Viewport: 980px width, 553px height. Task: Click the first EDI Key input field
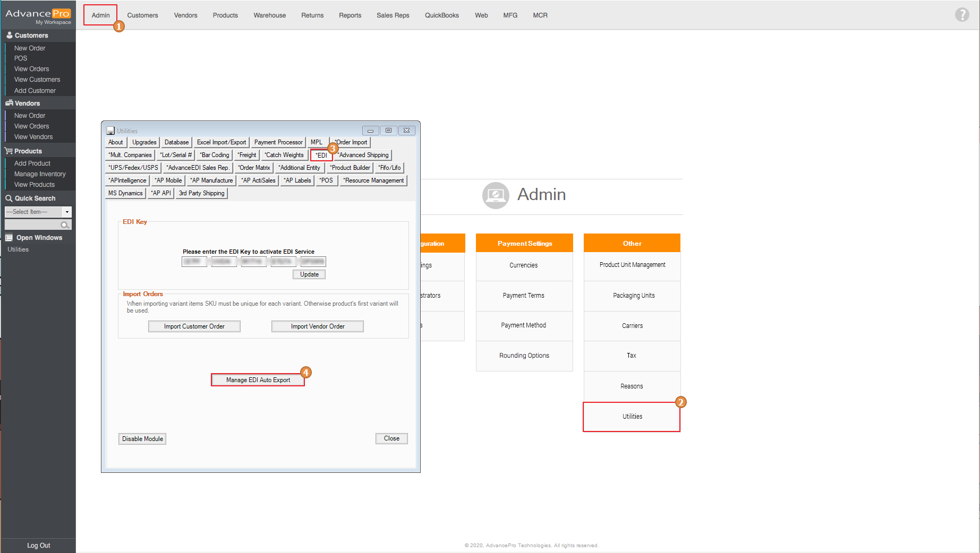tap(194, 262)
